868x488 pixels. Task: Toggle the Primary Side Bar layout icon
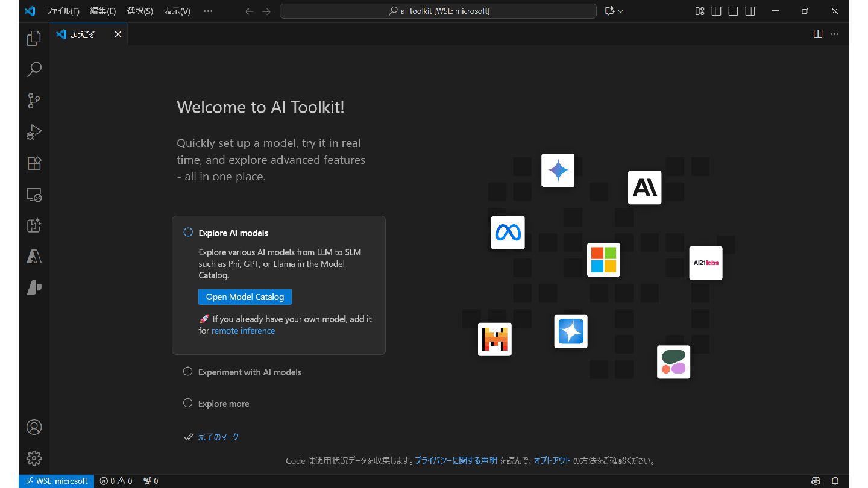tap(717, 11)
